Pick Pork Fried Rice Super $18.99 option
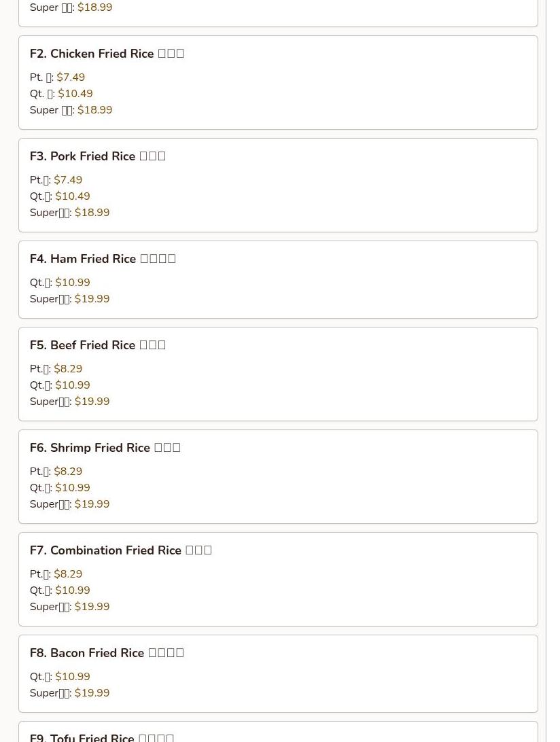The height and width of the screenshot is (742, 560). coord(69,213)
